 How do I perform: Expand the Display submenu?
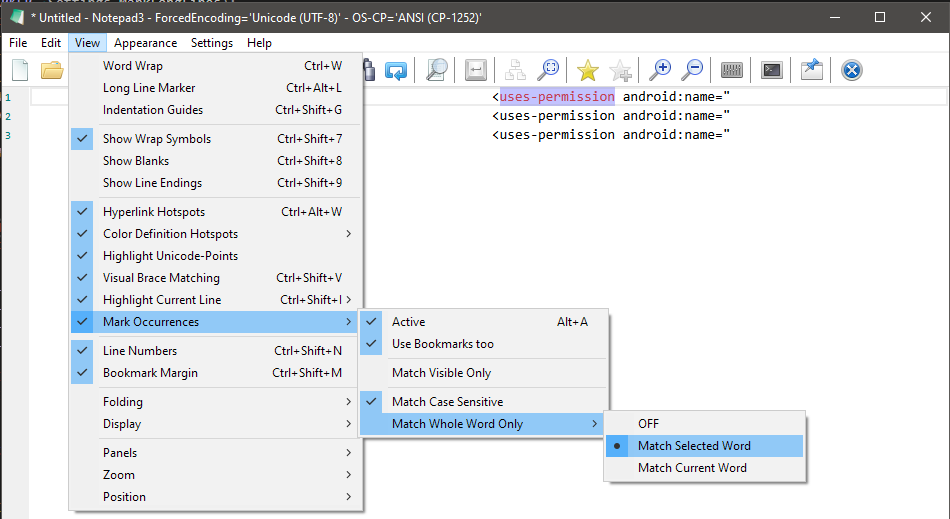216,424
